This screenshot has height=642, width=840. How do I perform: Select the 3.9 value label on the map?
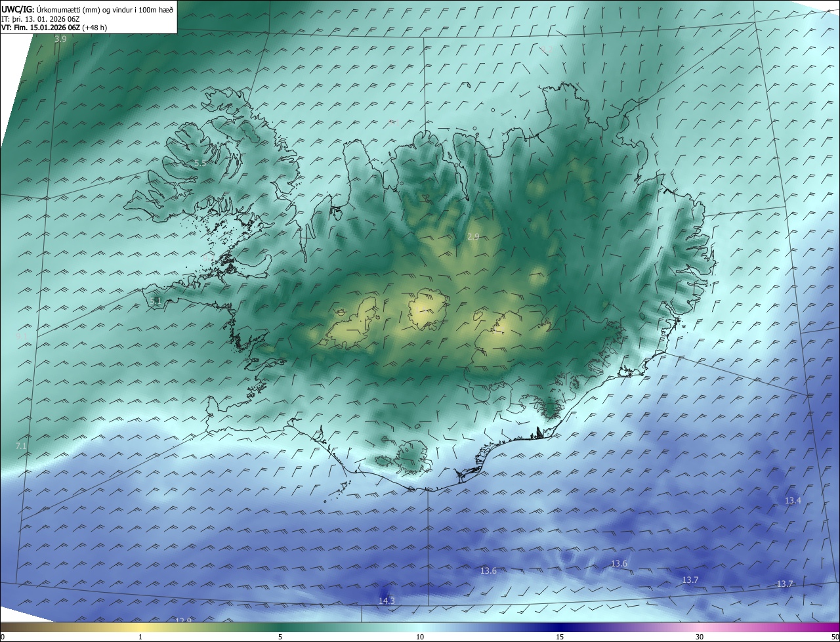coord(60,39)
